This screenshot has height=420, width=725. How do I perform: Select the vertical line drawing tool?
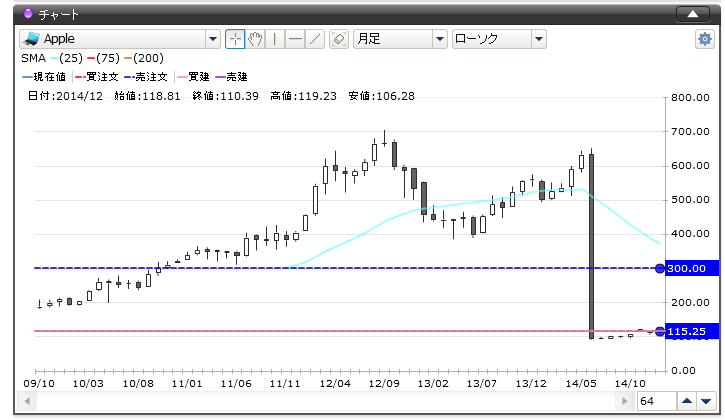tap(274, 39)
